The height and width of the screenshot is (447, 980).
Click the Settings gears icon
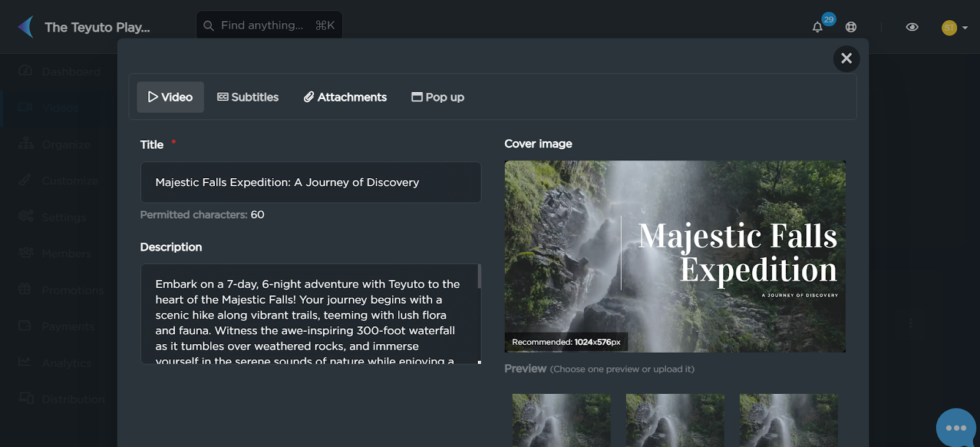click(26, 216)
